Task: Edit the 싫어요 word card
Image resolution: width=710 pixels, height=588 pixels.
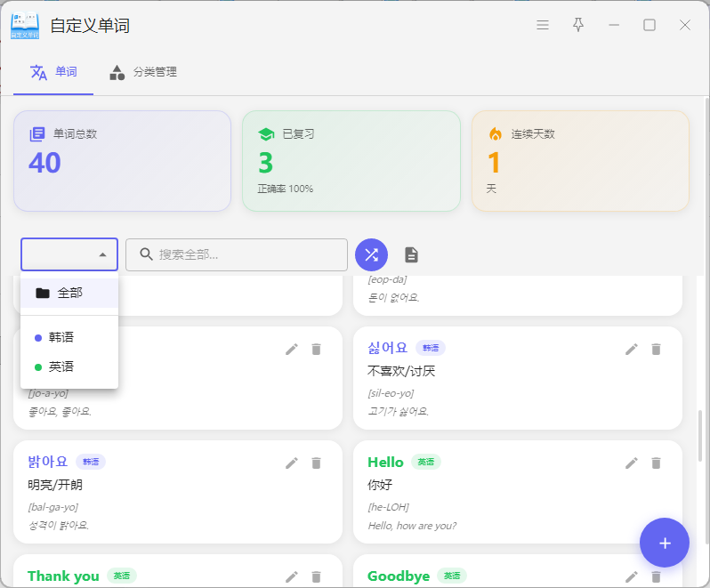Action: [632, 349]
